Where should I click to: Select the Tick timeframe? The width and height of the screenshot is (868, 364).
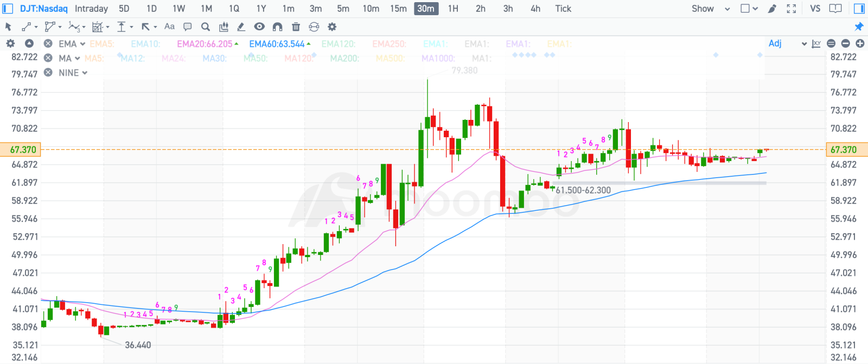[563, 9]
